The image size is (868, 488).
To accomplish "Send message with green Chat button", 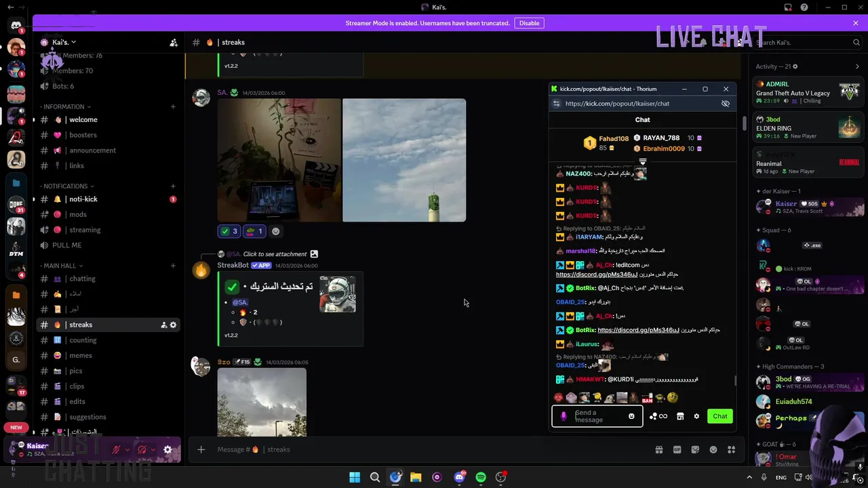I will 720,416.
